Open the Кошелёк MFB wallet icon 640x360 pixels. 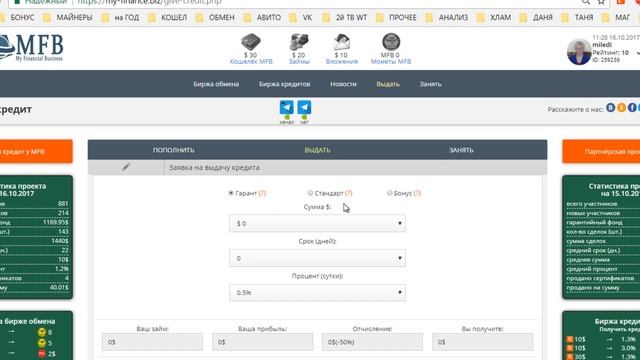click(x=251, y=42)
